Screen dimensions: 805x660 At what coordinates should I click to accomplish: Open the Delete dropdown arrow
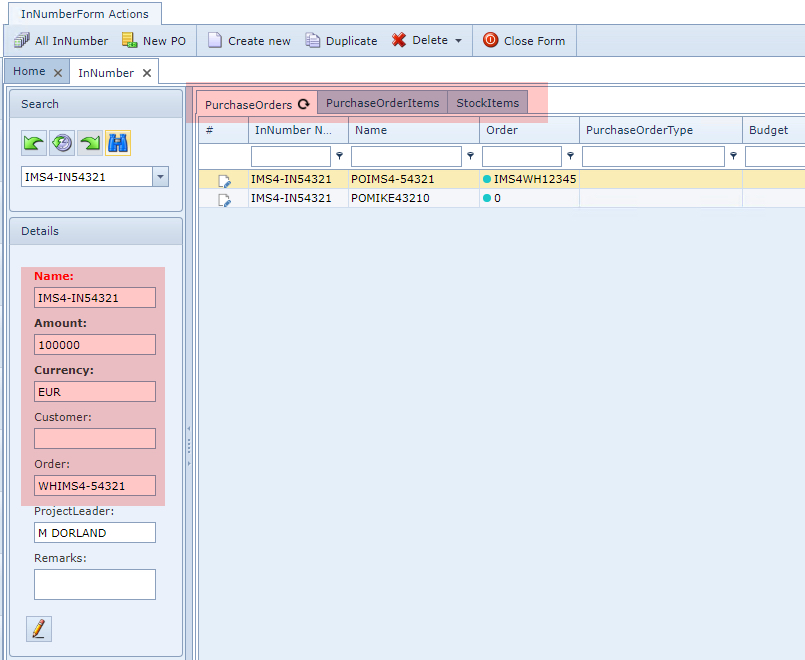458,41
